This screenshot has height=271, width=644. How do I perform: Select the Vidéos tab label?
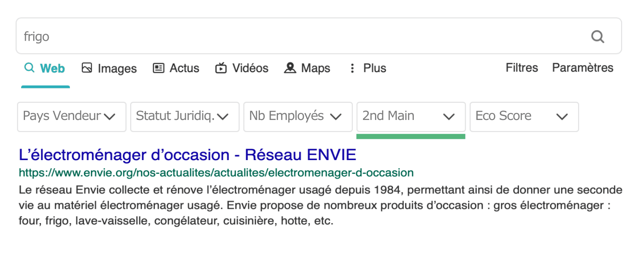coord(250,68)
